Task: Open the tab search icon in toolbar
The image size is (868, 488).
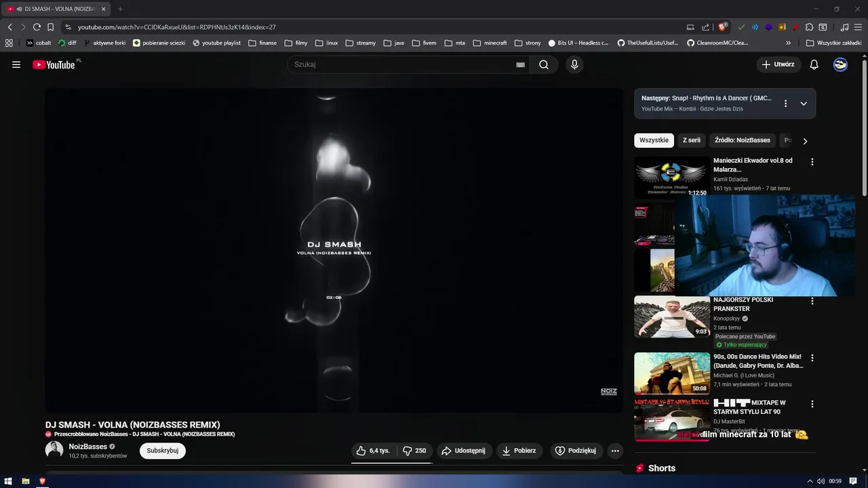Action: (x=823, y=27)
